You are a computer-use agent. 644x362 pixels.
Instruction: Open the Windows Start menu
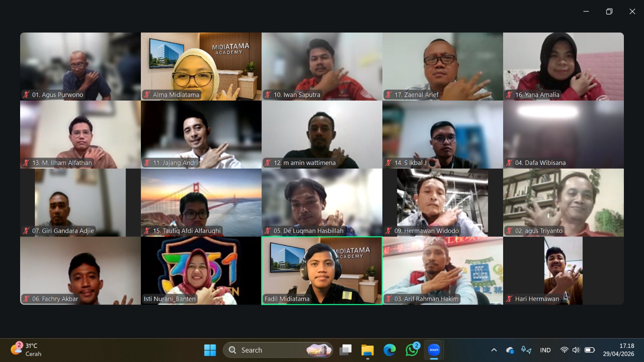pyautogui.click(x=210, y=350)
